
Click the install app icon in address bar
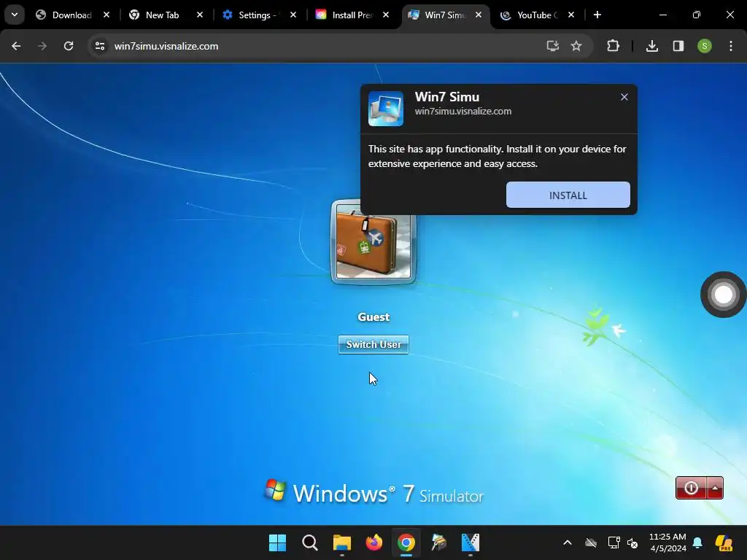click(x=553, y=46)
